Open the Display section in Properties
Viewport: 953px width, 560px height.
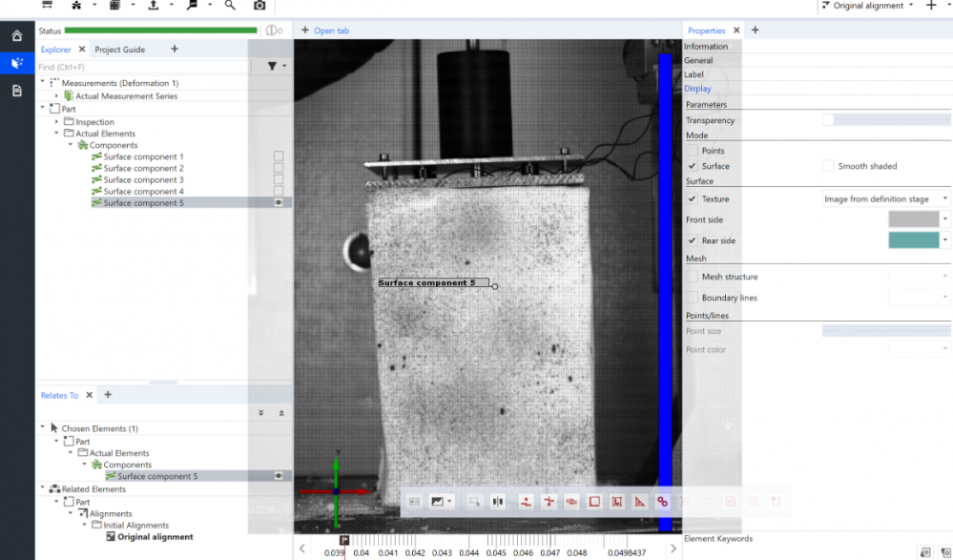[697, 89]
